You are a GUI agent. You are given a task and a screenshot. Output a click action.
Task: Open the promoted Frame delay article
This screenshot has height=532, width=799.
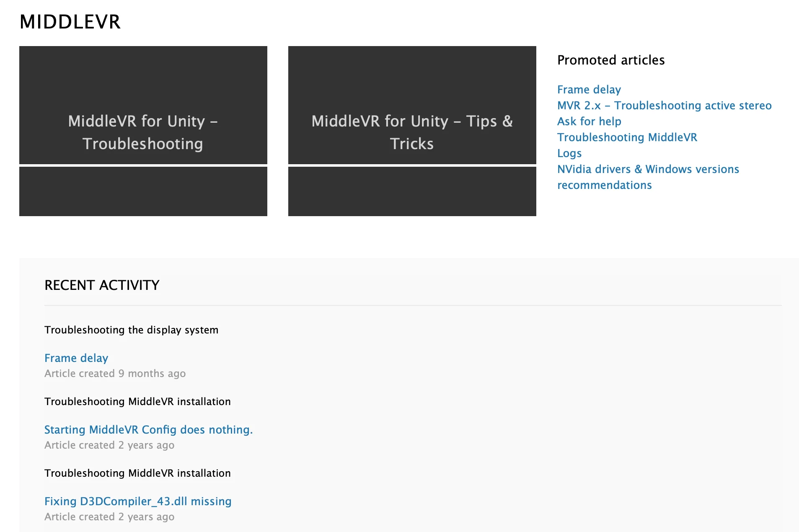pos(589,90)
